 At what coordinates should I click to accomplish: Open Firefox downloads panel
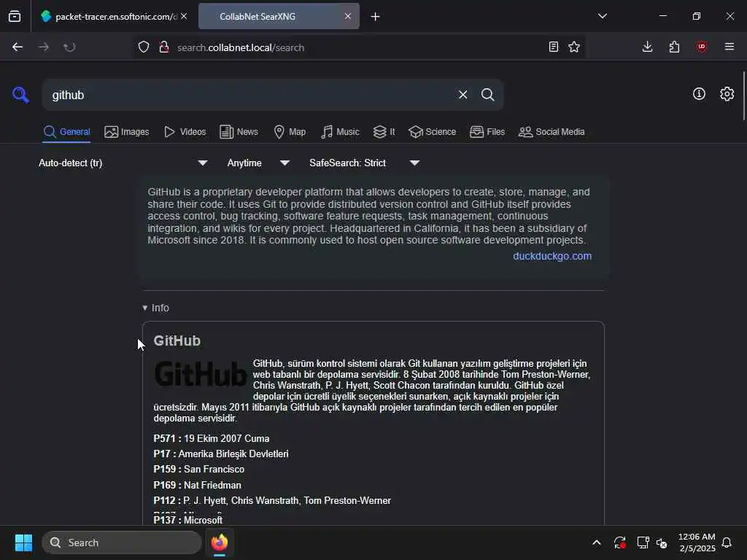pos(647,47)
